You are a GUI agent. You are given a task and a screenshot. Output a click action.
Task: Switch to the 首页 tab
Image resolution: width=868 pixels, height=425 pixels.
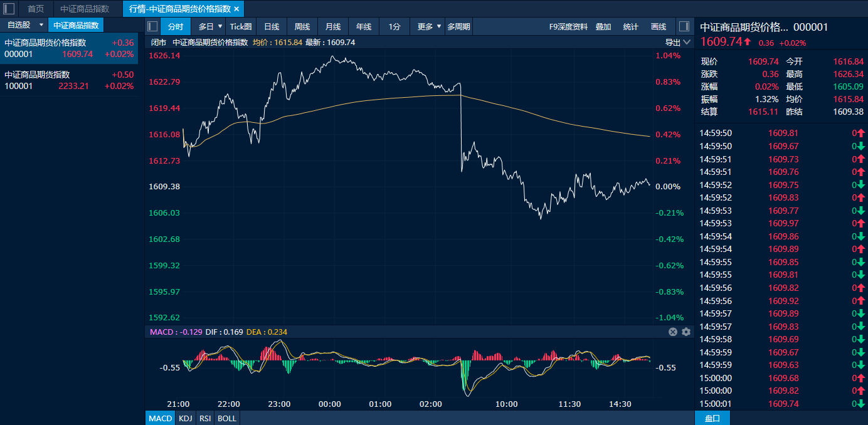click(x=36, y=9)
